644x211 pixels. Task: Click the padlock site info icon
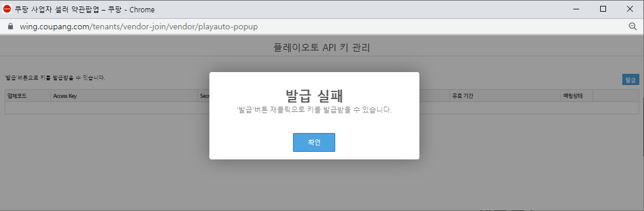tap(11, 26)
